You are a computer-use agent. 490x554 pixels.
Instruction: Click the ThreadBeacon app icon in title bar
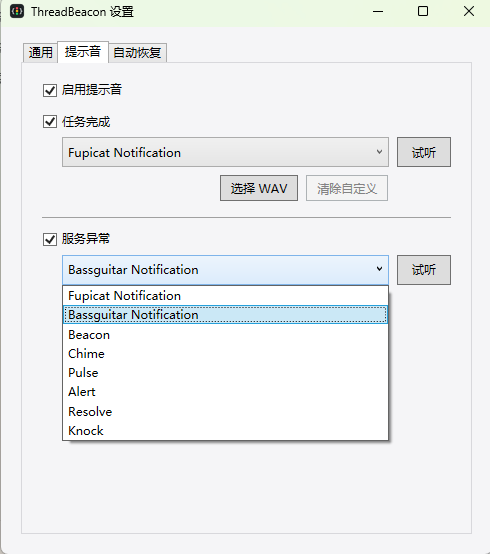pyautogui.click(x=17, y=11)
